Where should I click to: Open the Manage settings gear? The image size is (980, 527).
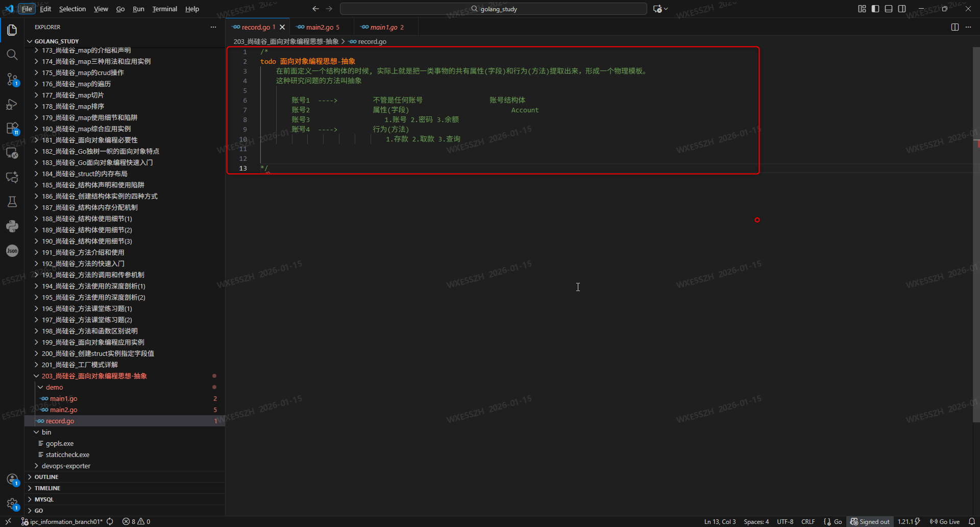[x=12, y=504]
